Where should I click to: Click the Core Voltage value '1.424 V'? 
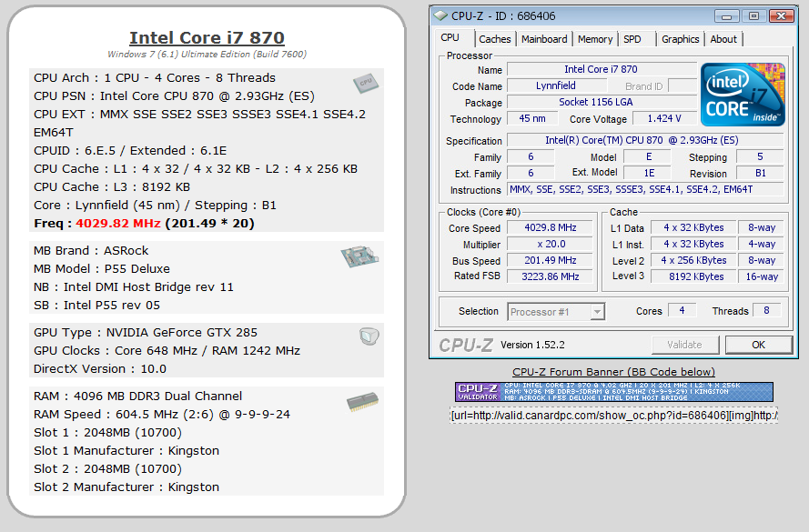point(664,118)
